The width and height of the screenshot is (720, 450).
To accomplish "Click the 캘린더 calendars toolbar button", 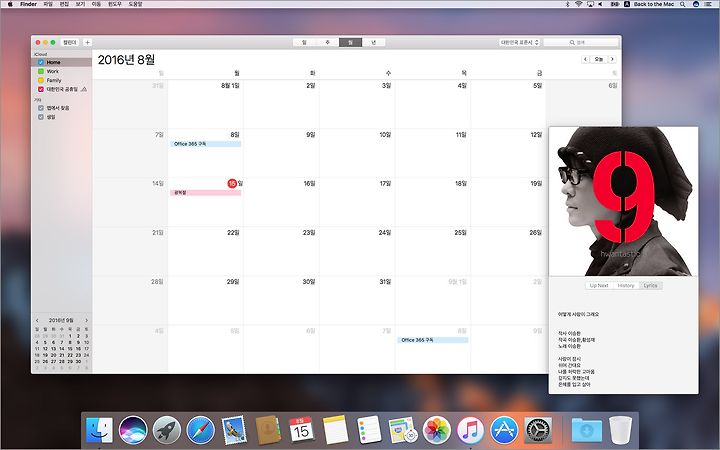I will [70, 42].
